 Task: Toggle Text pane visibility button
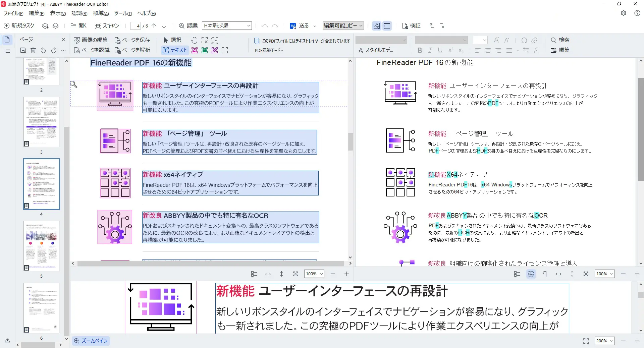tap(387, 26)
